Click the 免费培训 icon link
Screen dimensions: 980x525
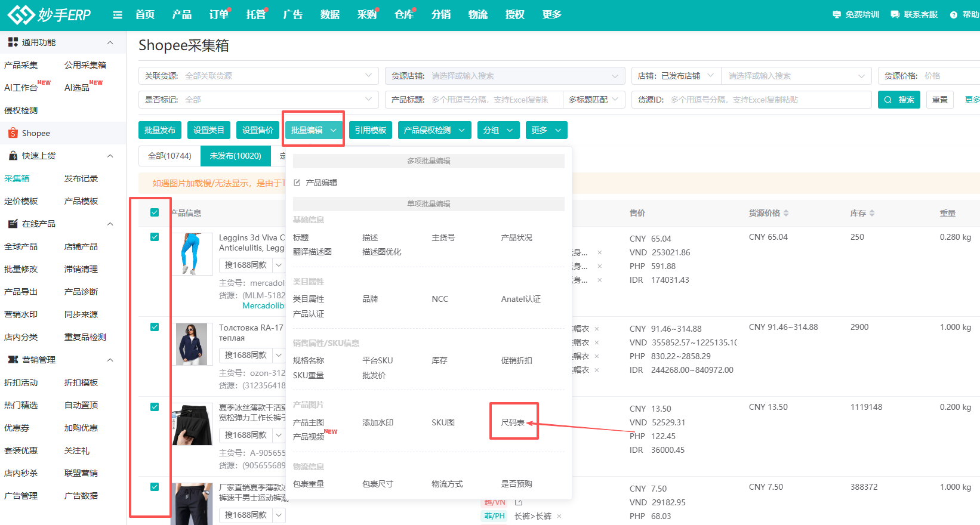(x=837, y=14)
